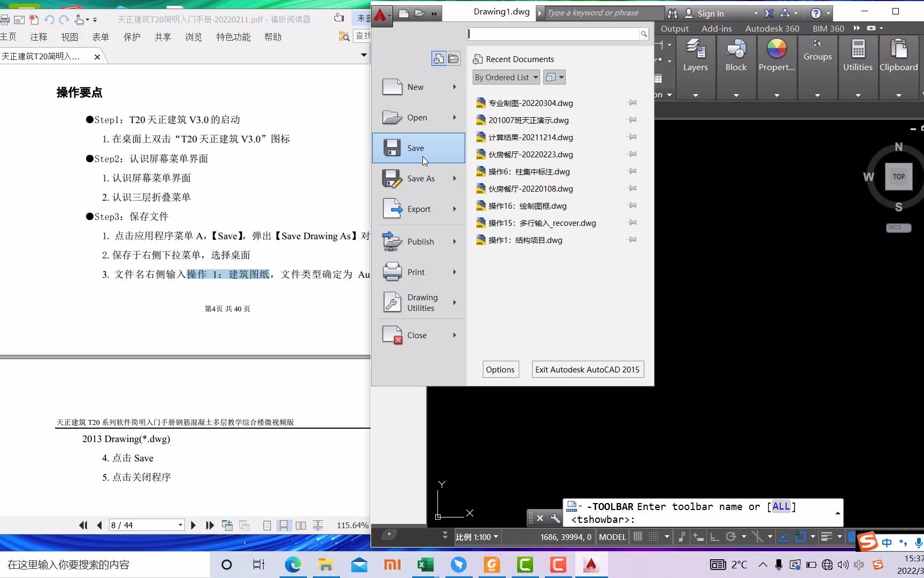Click quick access New drawing icon
Image resolution: width=924 pixels, height=578 pixels.
coord(404,13)
